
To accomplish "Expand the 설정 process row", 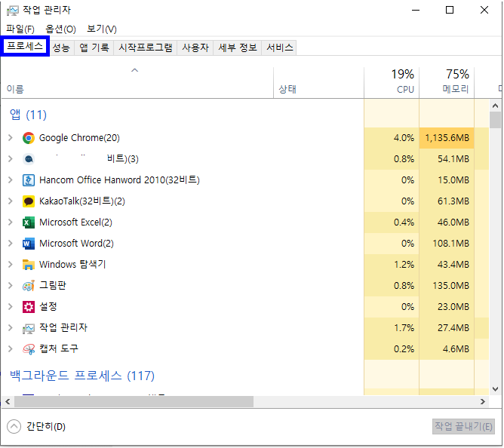I will click(11, 307).
